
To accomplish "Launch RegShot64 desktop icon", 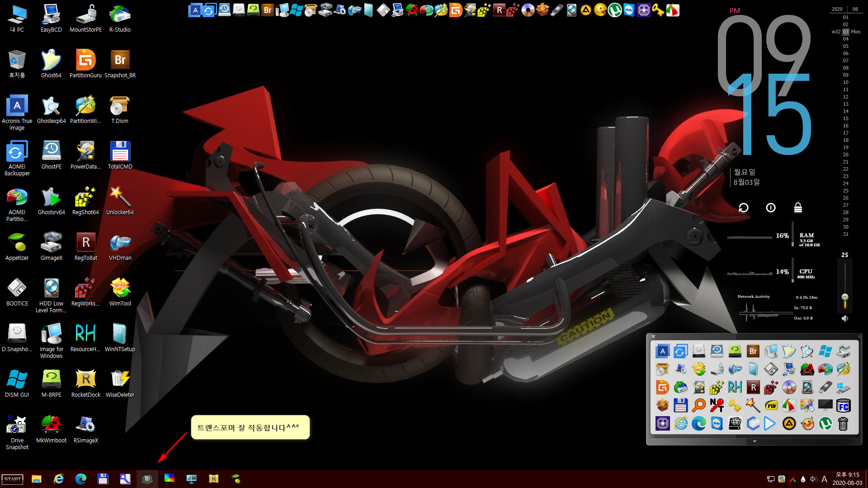I will click(x=85, y=201).
